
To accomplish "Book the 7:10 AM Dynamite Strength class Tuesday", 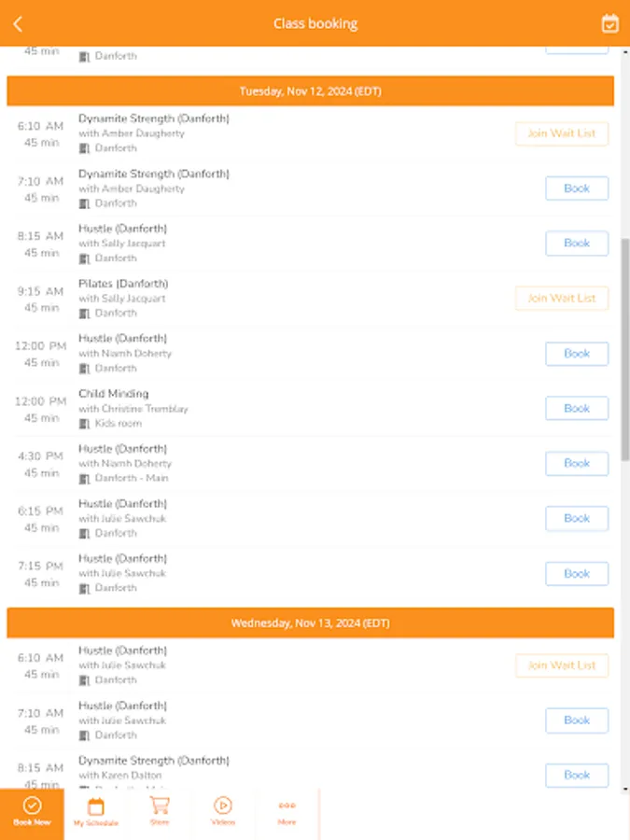I will point(576,188).
